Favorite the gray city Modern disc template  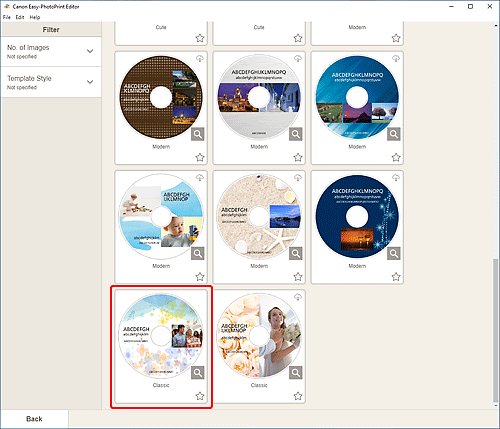pyautogui.click(x=298, y=157)
